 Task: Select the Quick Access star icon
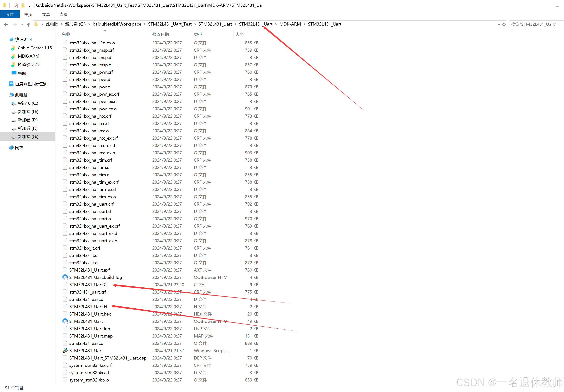(x=11, y=40)
